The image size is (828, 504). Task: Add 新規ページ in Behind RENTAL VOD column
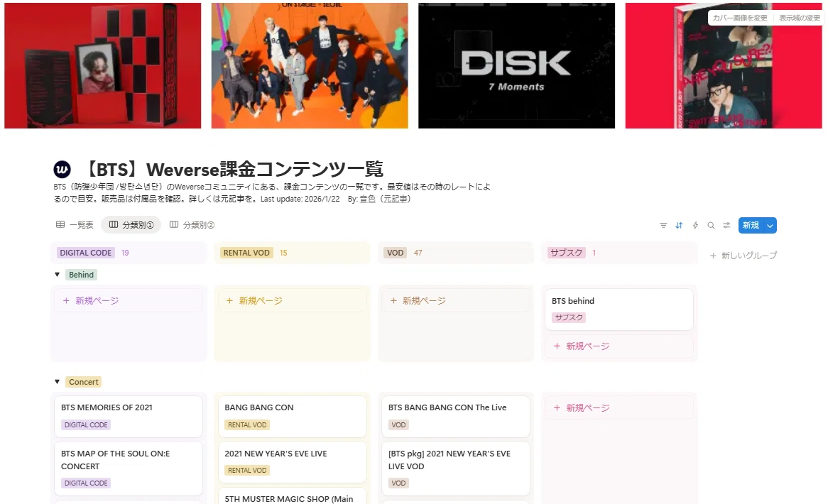coord(292,301)
